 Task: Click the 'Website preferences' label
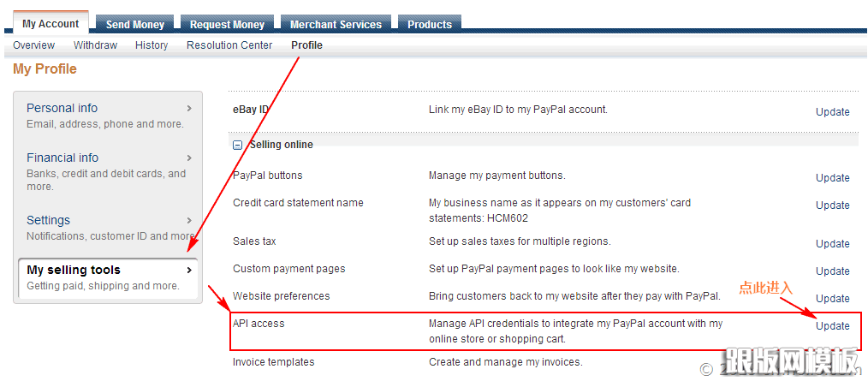282,296
